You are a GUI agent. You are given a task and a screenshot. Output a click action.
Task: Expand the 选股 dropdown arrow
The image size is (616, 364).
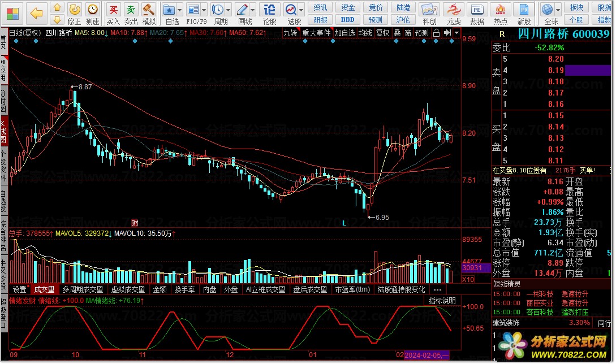click(x=301, y=10)
